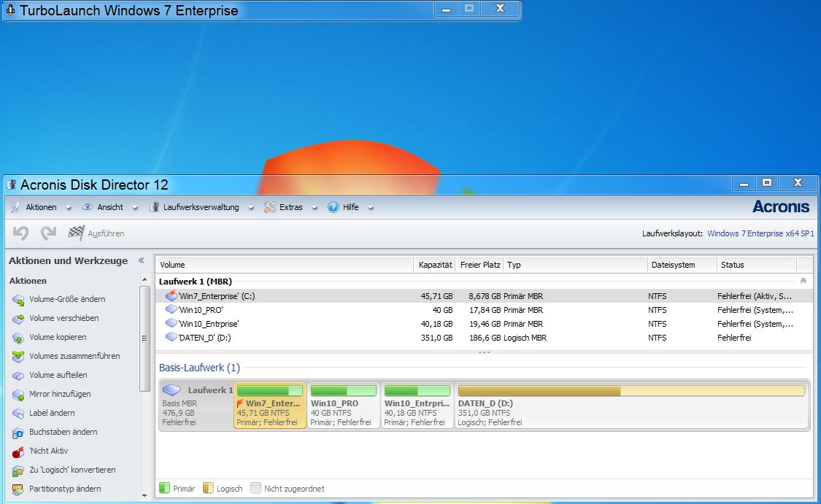821x504 pixels.
Task: Click the Volumes zusammenführen icon
Action: (x=18, y=357)
